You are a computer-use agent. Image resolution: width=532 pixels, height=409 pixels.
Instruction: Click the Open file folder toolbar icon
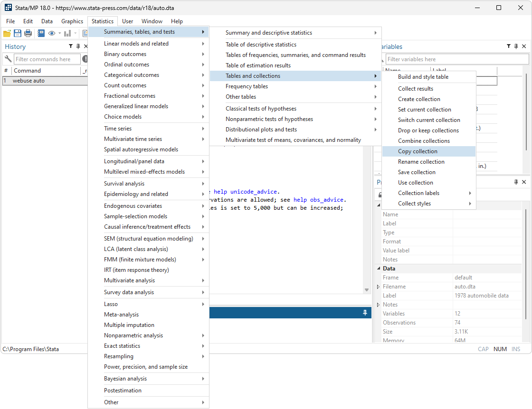[x=7, y=33]
